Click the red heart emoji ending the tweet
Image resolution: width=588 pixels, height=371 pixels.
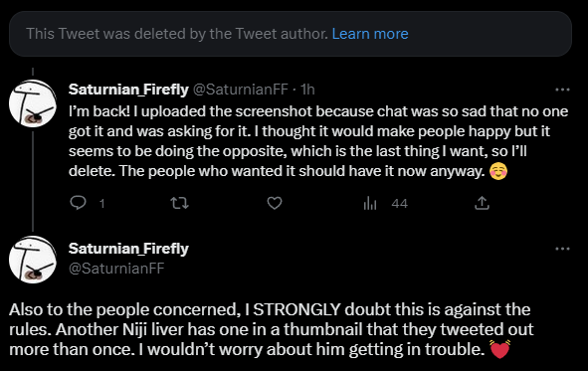pyautogui.click(x=500, y=349)
